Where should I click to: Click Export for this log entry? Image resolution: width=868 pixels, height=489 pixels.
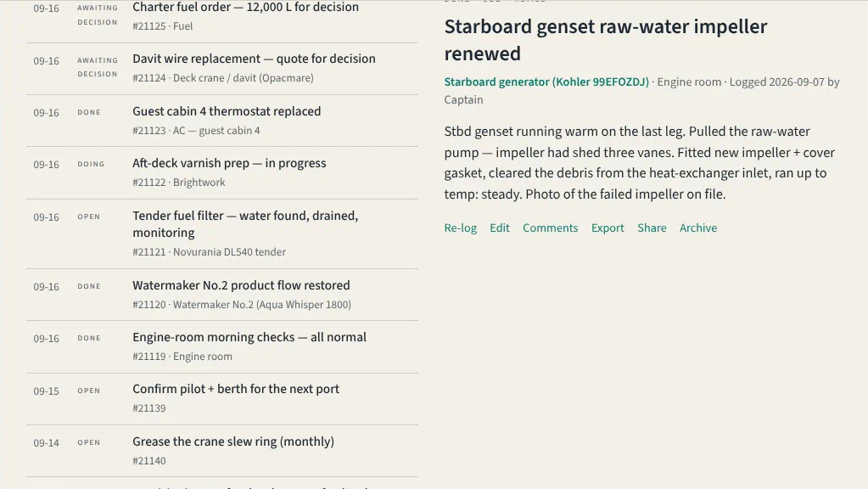[x=608, y=228]
